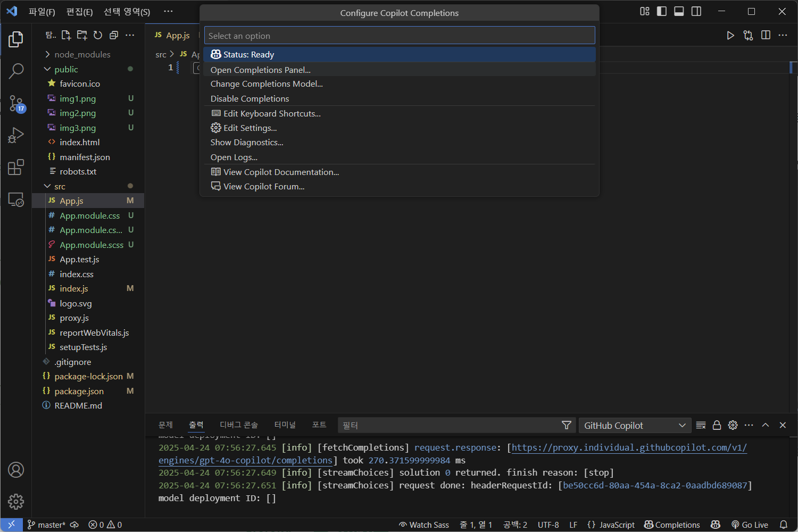Screen dimensions: 798x532
Task: Select the GitHub Copilot output channel dropdown
Action: [x=635, y=425]
